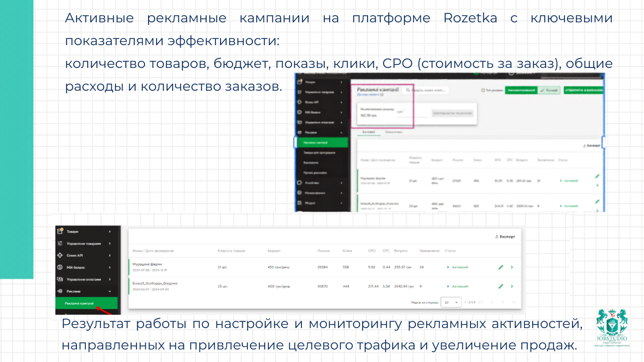
Task: Click the Мій баланс dollar icon
Action: [x=60, y=267]
